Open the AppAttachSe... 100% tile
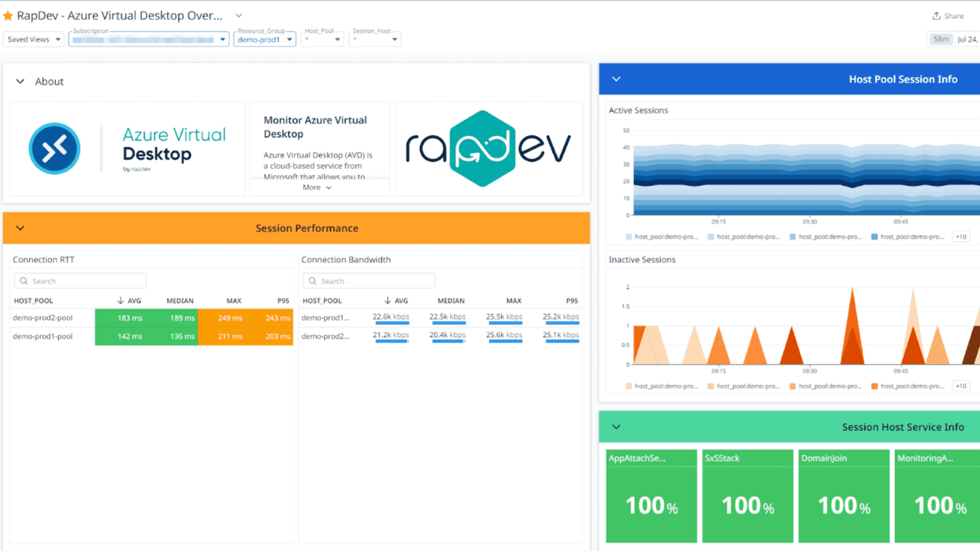This screenshot has width=980, height=551. pos(651,496)
